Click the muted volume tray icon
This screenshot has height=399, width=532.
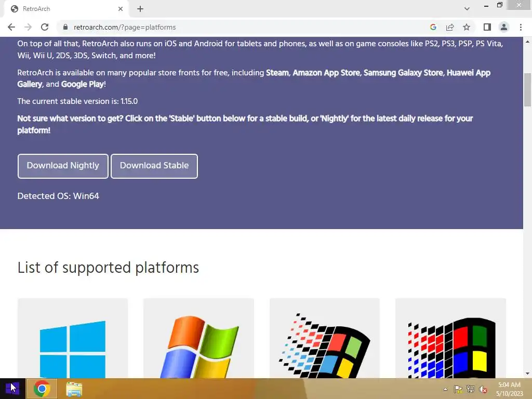(x=483, y=389)
